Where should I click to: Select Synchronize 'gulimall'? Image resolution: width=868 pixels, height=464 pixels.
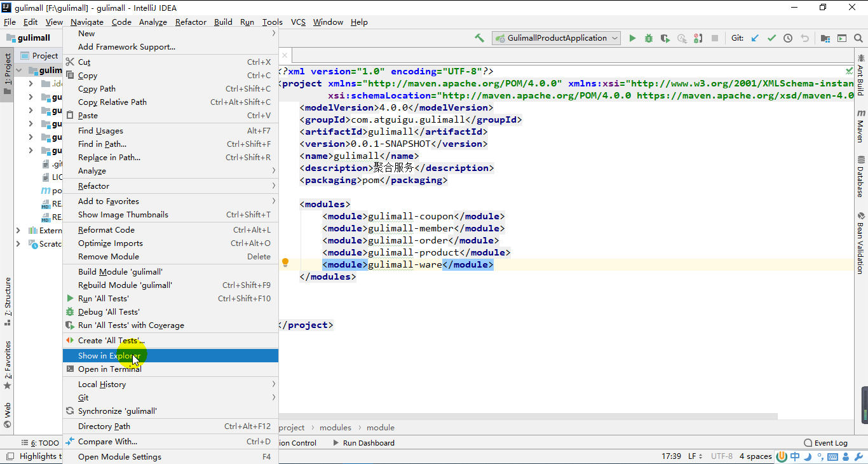click(170, 411)
